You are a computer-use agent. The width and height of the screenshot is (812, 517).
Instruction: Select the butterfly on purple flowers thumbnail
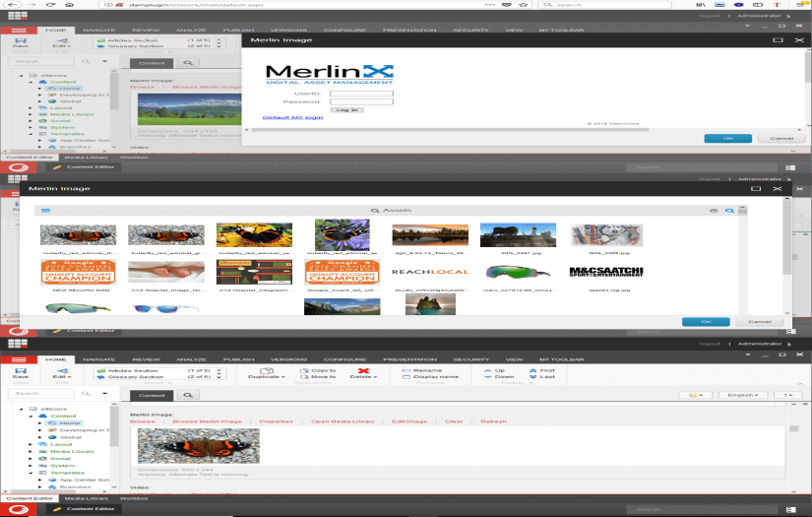point(342,234)
